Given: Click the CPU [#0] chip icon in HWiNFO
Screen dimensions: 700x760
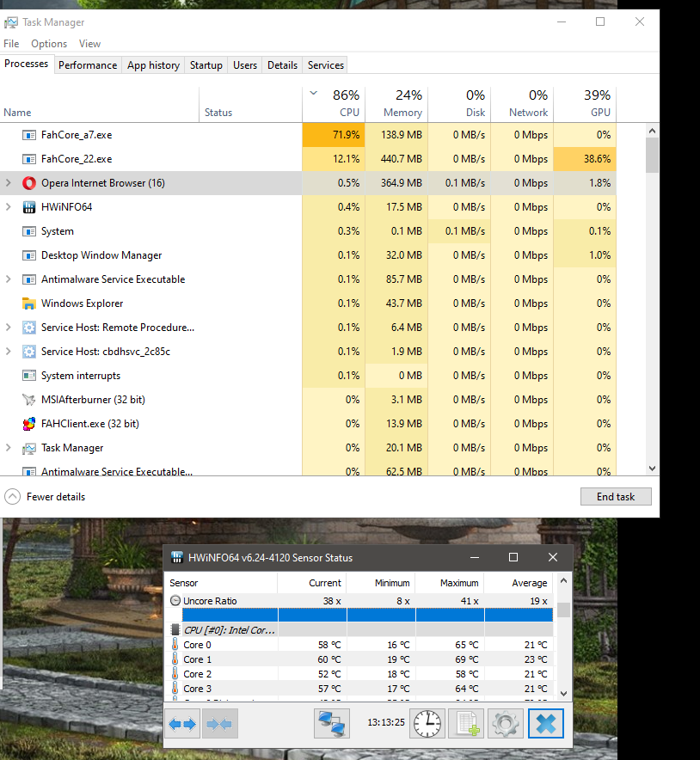Looking at the screenshot, I should (175, 630).
